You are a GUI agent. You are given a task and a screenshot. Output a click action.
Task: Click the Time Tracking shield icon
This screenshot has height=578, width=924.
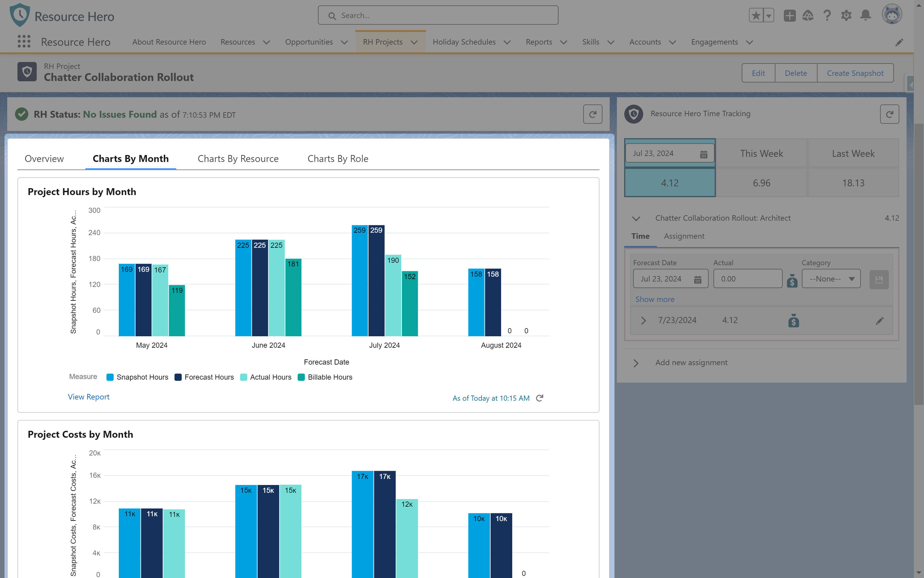633,113
